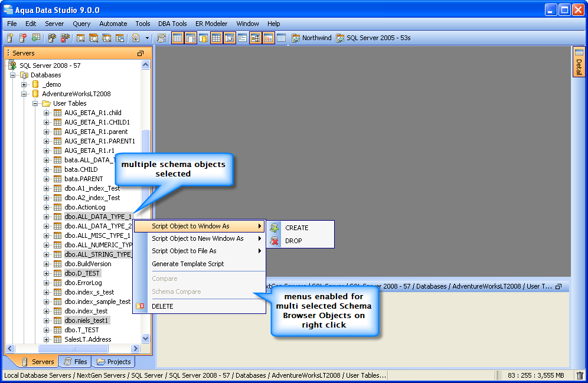Collapse the User Tables folder
This screenshot has width=588, height=383.
pos(35,103)
